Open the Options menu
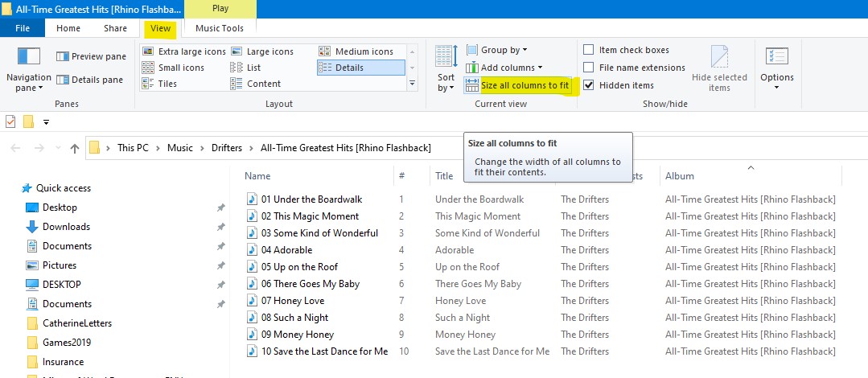The height and width of the screenshot is (378, 868). (x=776, y=68)
